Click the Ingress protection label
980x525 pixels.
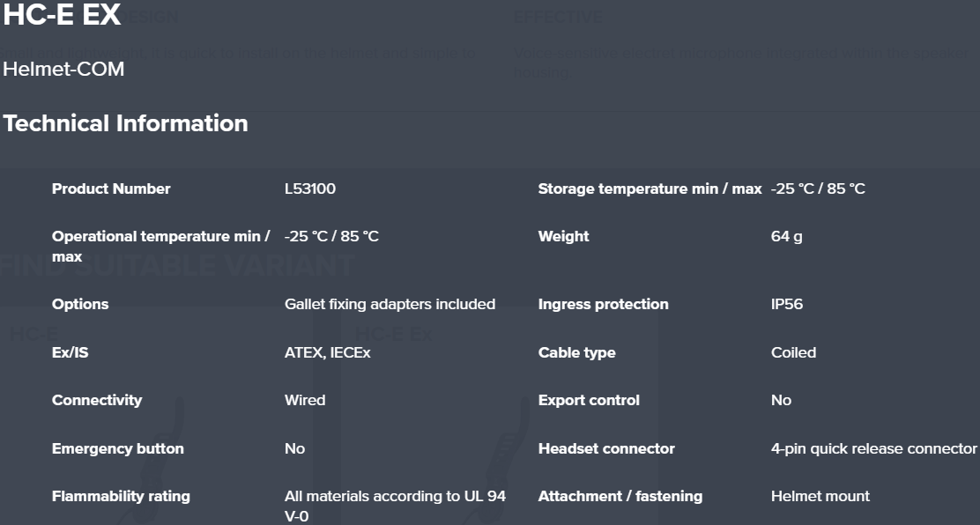point(603,304)
